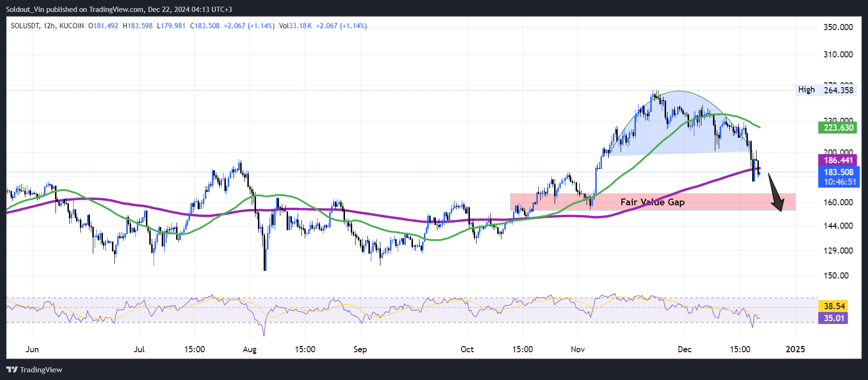Click the 15:00 time label between Dec and 2025
868x380 pixels.
740,349
